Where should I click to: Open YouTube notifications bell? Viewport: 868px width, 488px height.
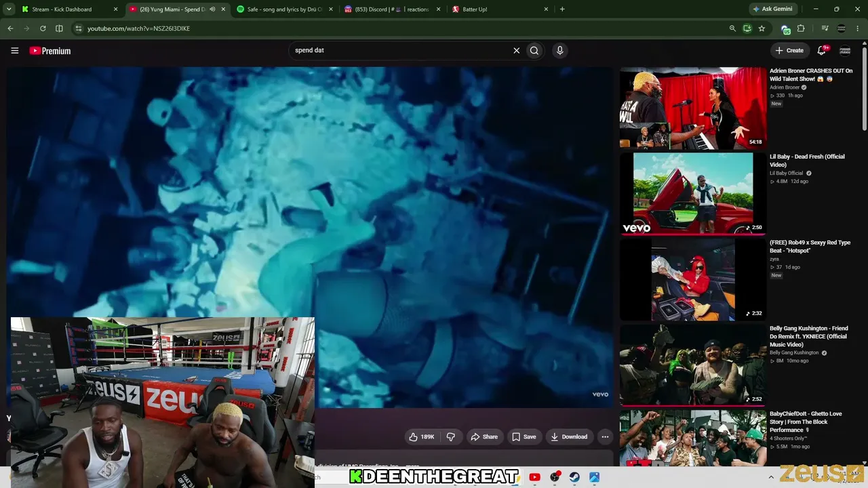point(822,50)
